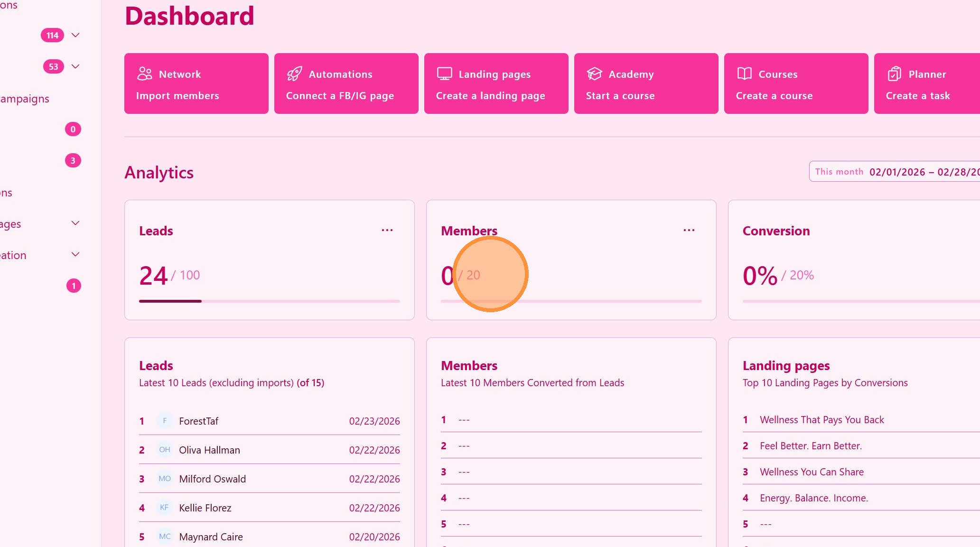Click Import members link
Viewport: 980px width, 547px height.
pos(177,96)
